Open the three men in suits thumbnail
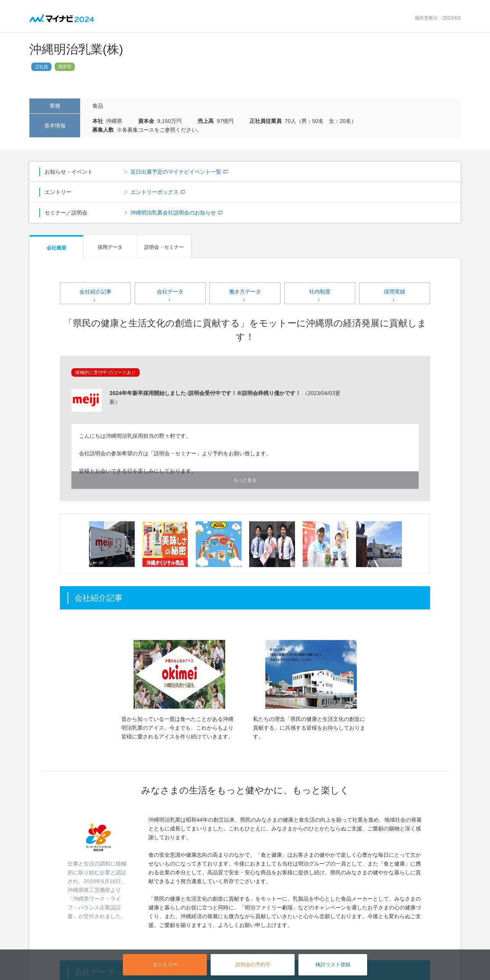 [x=272, y=544]
